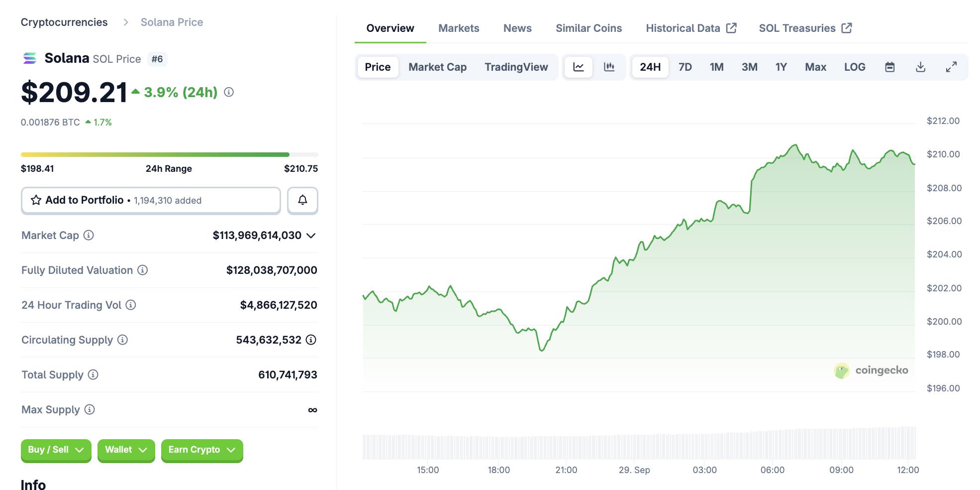Click the price alert bell icon
Viewport: 980px width, 490px height.
tap(302, 200)
